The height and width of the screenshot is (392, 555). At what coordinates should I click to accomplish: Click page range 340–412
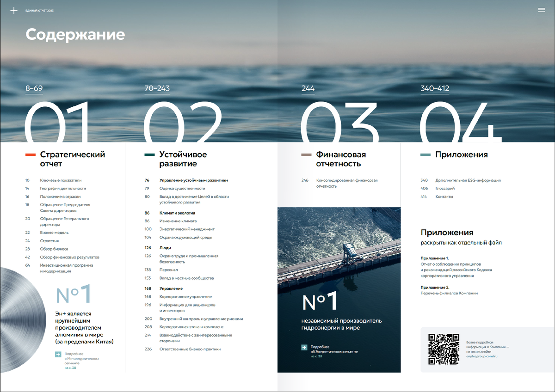435,89
